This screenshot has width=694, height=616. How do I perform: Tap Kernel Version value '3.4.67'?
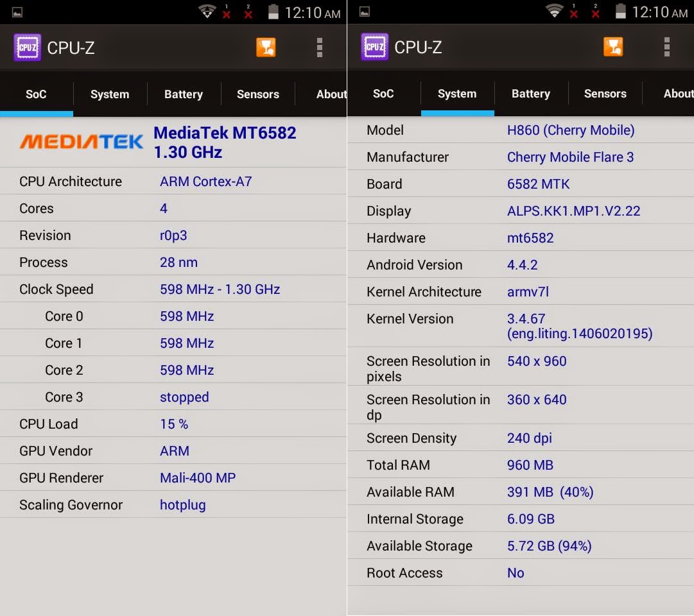coord(526,319)
